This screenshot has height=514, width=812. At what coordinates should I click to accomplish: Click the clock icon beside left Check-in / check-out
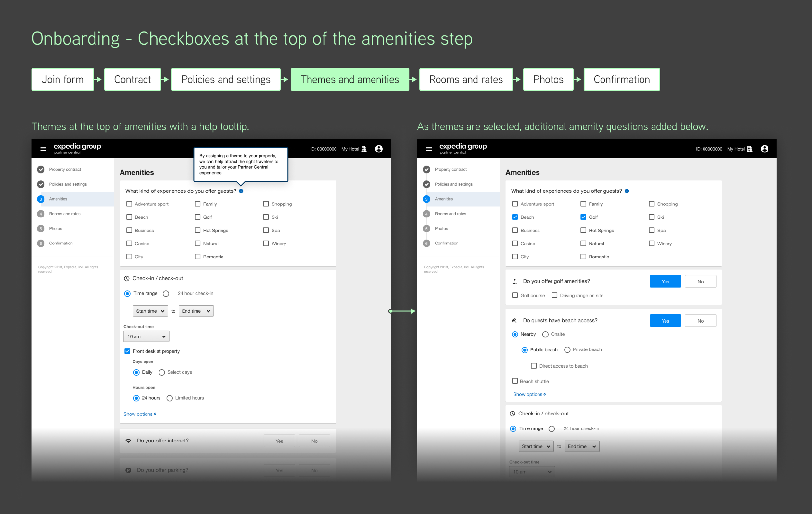click(x=127, y=278)
